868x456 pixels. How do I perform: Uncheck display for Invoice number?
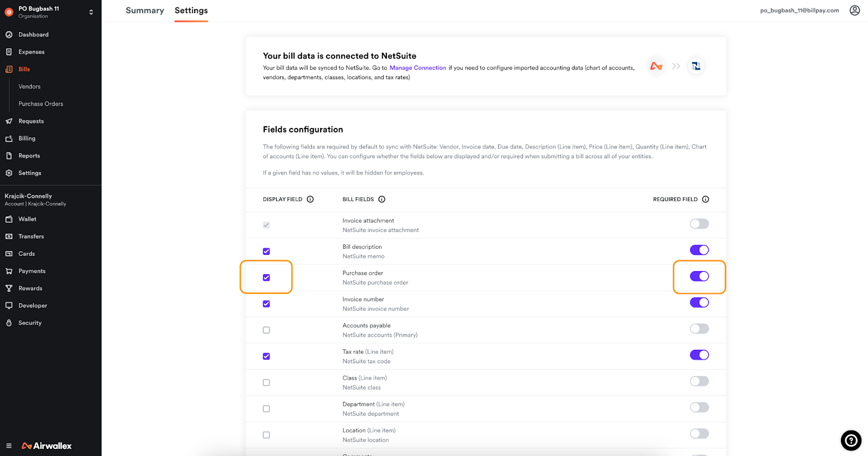266,304
